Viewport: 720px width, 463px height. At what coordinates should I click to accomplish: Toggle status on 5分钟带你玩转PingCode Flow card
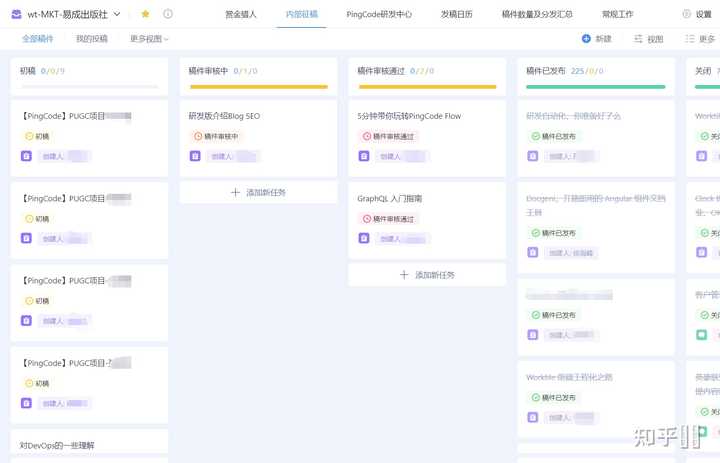(367, 136)
